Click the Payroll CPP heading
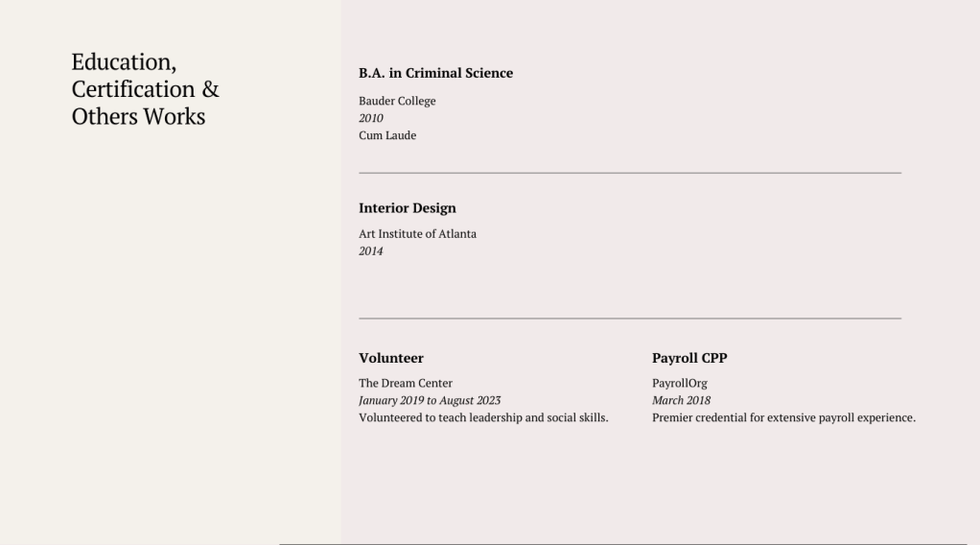This screenshot has width=980, height=545. click(689, 358)
